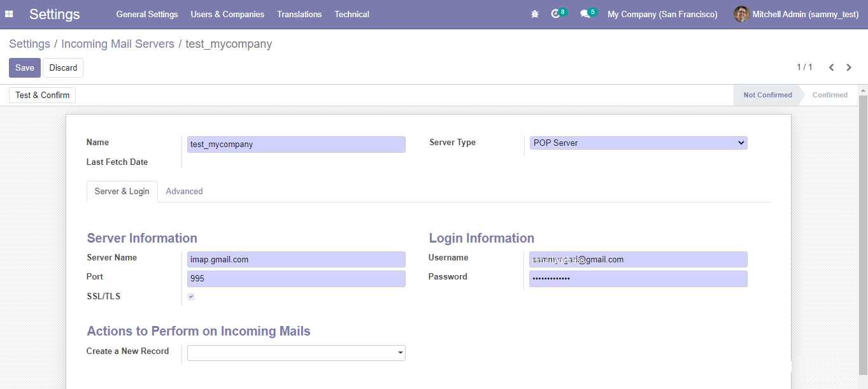The width and height of the screenshot is (868, 389).
Task: Click the debug bug icon
Action: point(535,14)
